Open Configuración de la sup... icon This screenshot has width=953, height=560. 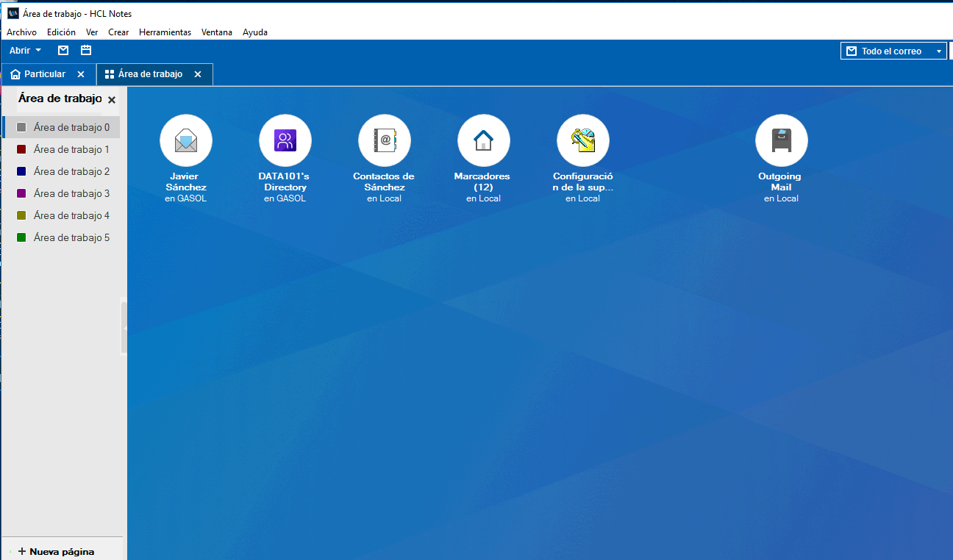(583, 140)
